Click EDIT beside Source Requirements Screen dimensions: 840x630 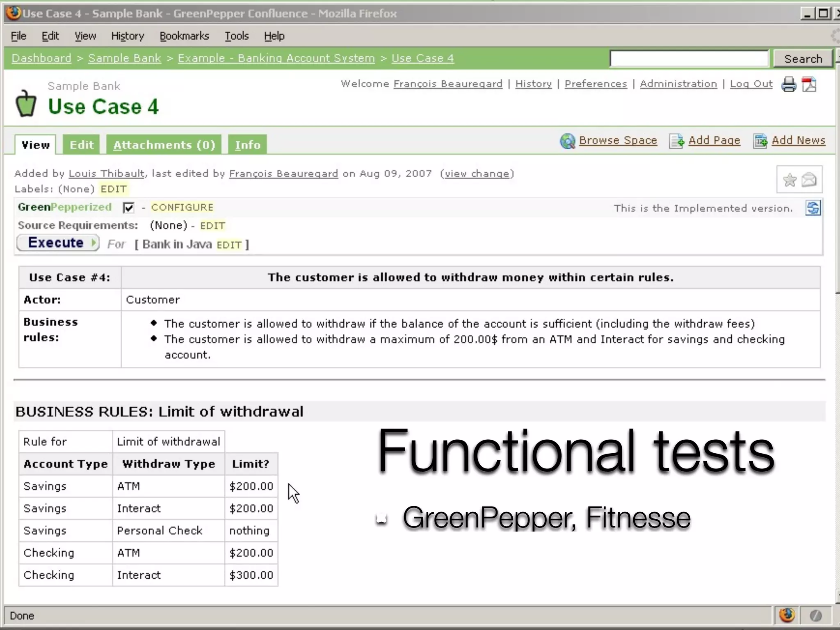click(212, 226)
